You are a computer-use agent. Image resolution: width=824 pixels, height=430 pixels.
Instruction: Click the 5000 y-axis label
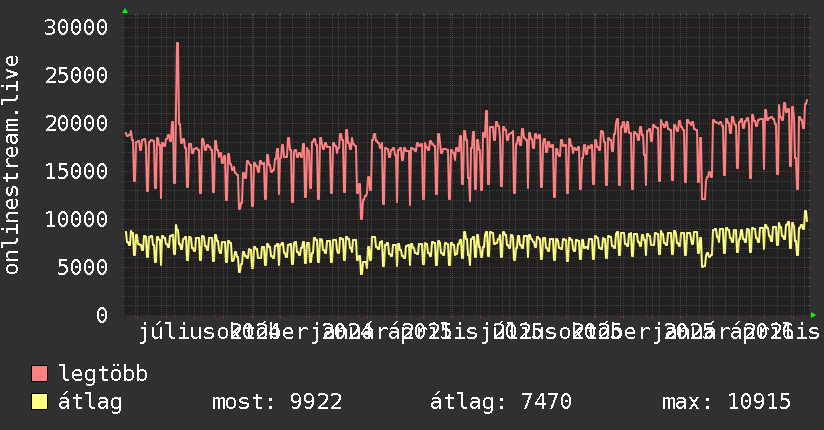[x=83, y=267]
